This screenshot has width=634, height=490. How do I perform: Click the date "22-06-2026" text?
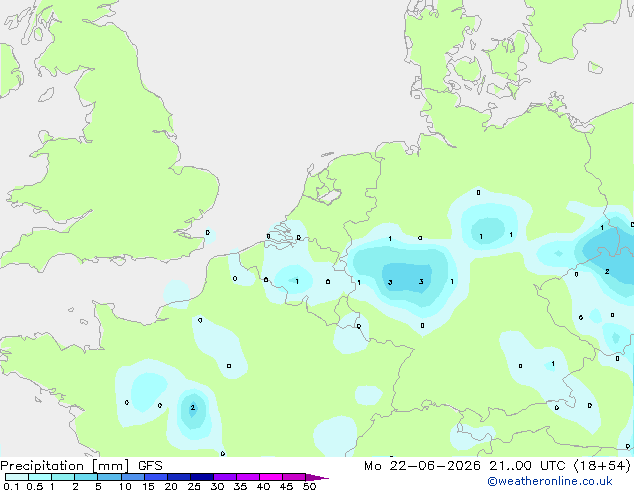(x=435, y=466)
